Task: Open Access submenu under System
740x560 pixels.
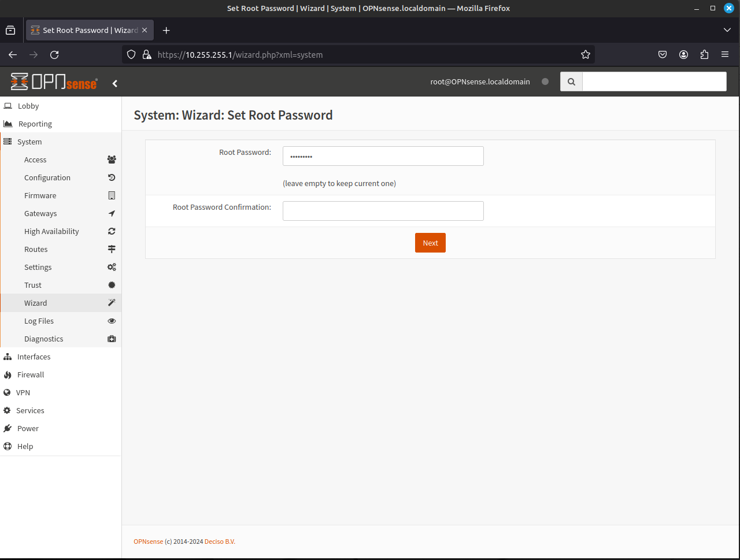Action: point(61,160)
